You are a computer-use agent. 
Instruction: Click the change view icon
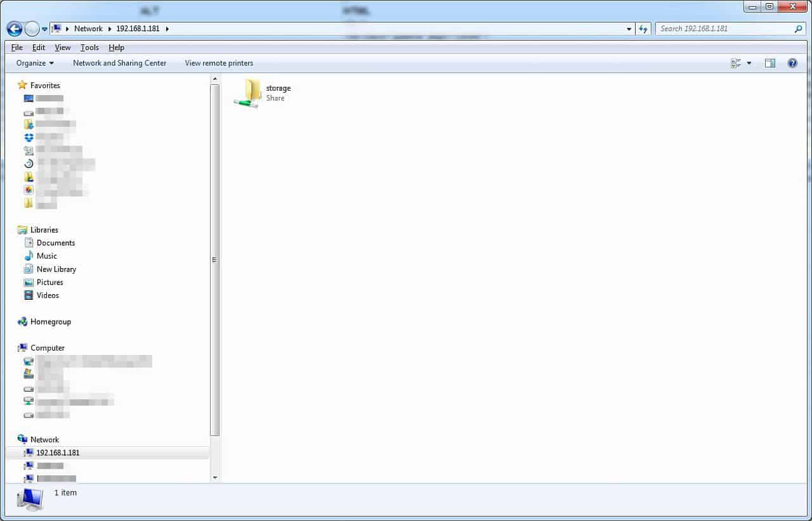tap(736, 63)
